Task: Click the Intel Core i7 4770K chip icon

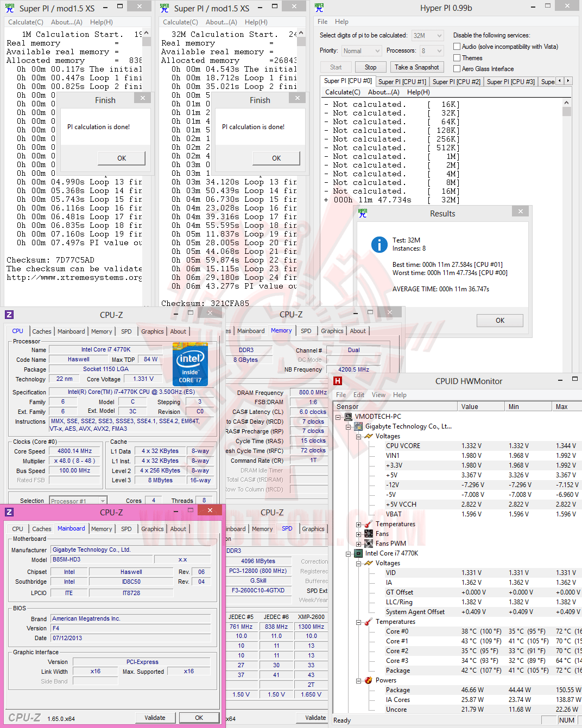Action: [359, 553]
